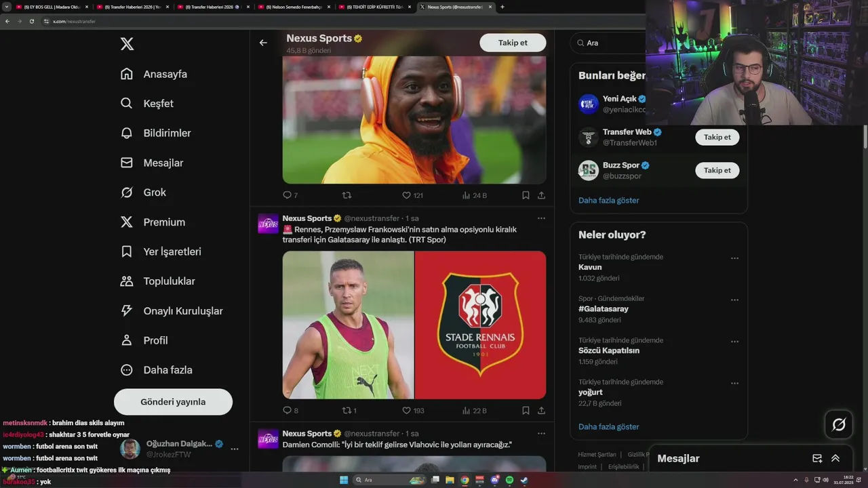Open the floating Grok button
This screenshot has width=868, height=488.
839,425
